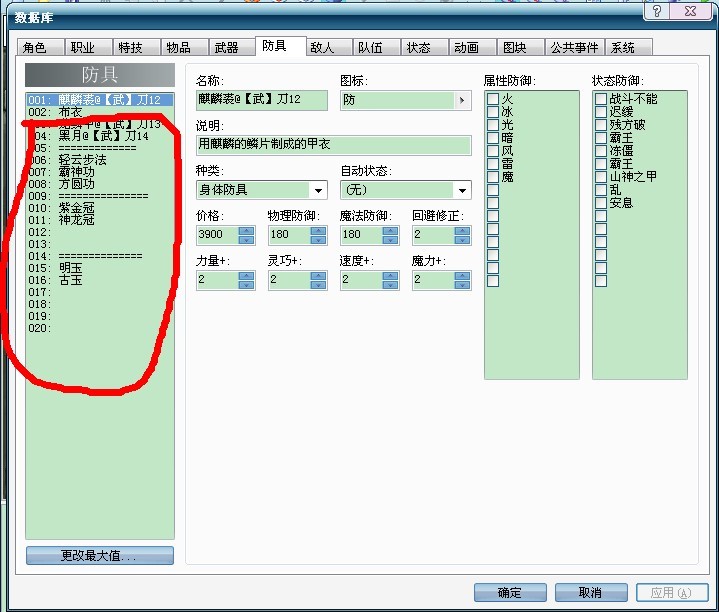Select armor entry 011: 神龙冠
The height and width of the screenshot is (612, 719).
[100, 220]
